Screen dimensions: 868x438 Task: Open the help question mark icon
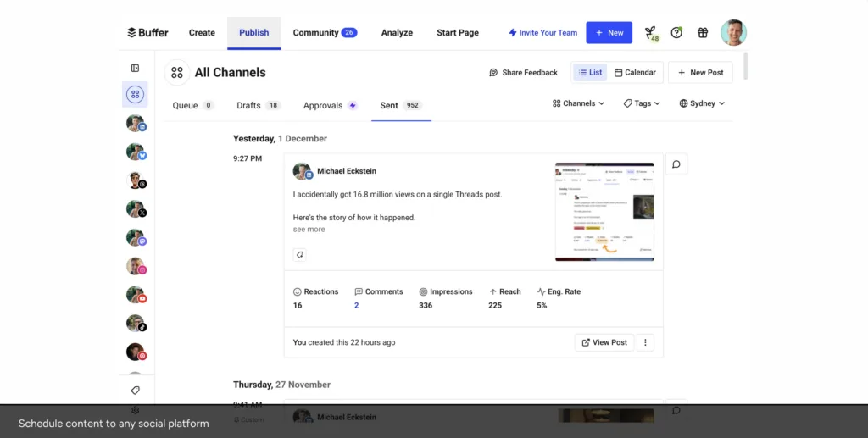(676, 33)
